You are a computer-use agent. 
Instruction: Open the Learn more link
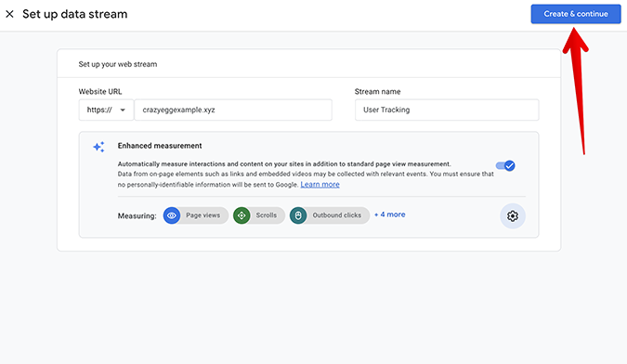[x=320, y=185]
